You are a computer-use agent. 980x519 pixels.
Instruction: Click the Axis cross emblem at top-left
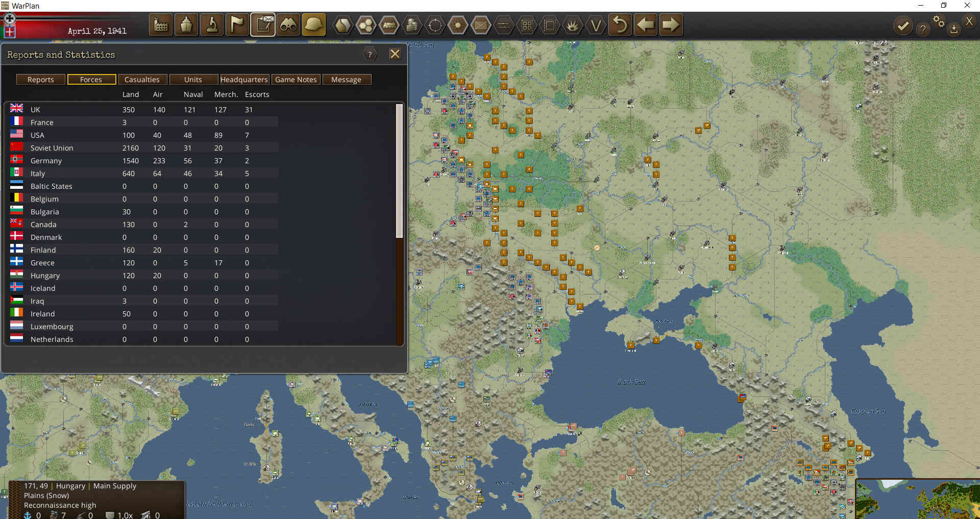9,18
